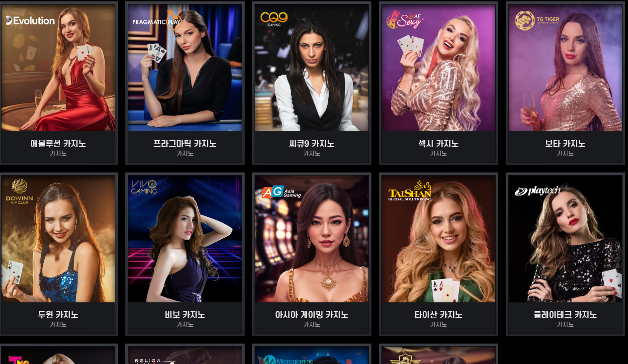628x364 pixels.
Task: Select the 섹시 카지노 dealer thumbnail
Action: (x=439, y=68)
